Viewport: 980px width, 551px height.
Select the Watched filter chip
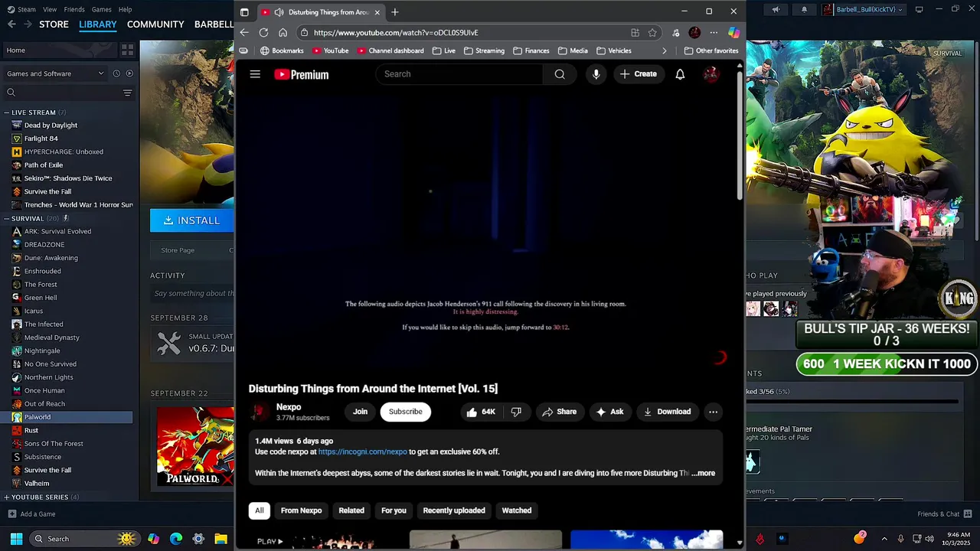coord(517,510)
